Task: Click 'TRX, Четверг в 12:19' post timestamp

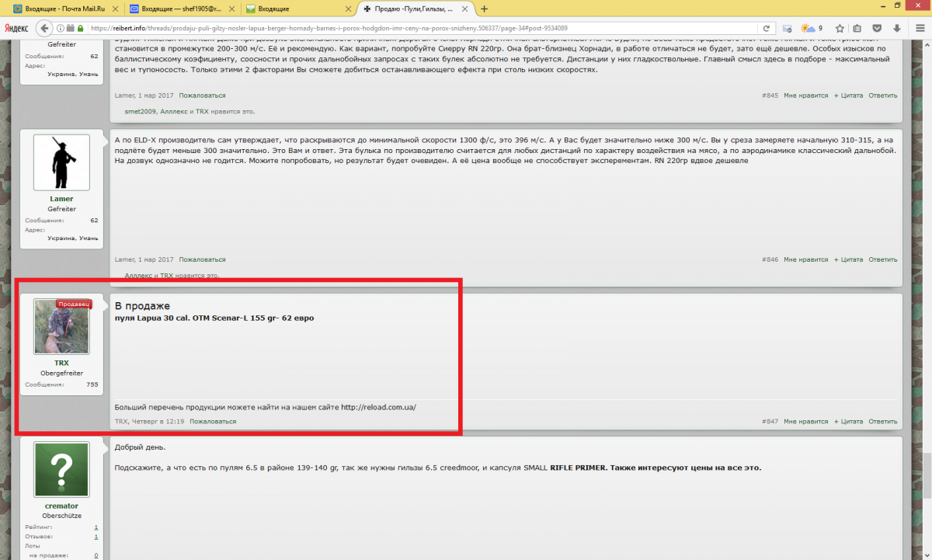Action: 149,422
